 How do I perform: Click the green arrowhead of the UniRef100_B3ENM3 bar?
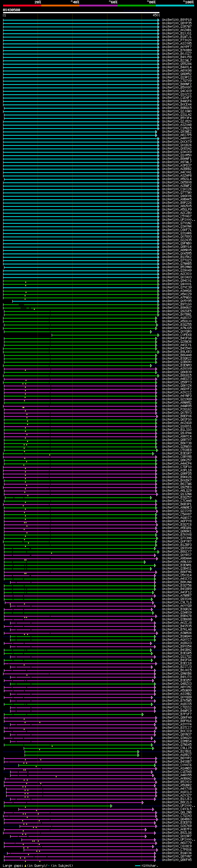point(151,365)
